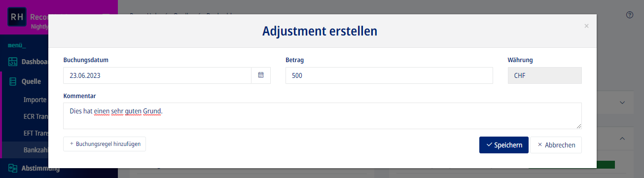Image resolution: width=644 pixels, height=178 pixels.
Task: Click the Betrag input field
Action: tap(389, 75)
